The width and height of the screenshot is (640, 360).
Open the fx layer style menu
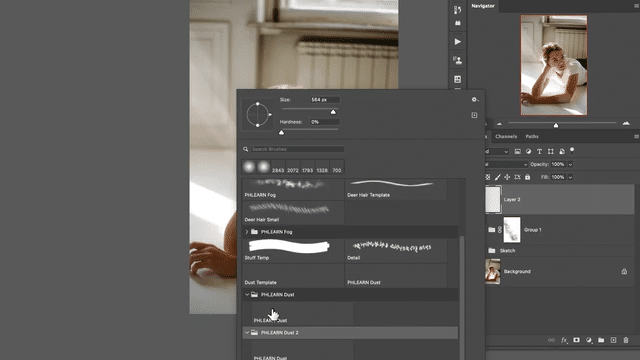click(564, 340)
